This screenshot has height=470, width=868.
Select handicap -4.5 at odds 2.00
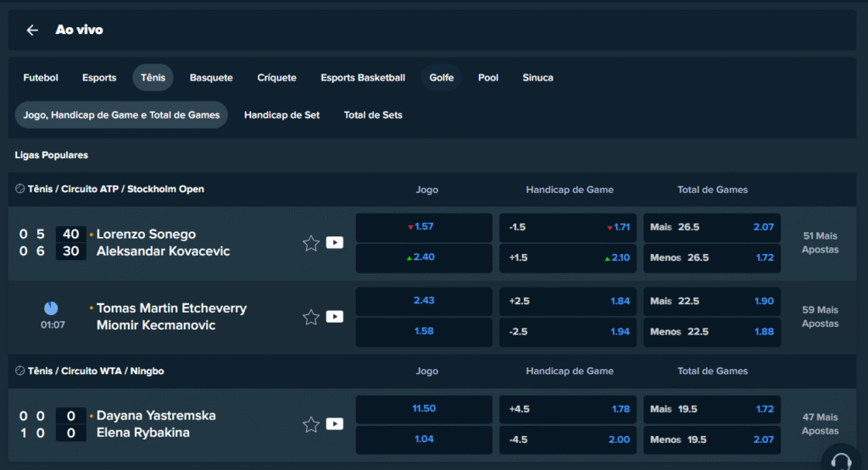tap(568, 440)
